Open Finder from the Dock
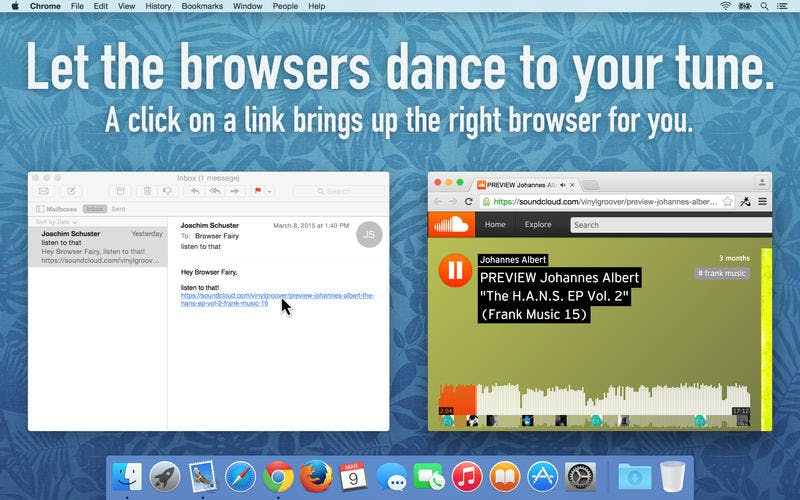Screen dimensions: 800x500 click(x=127, y=477)
